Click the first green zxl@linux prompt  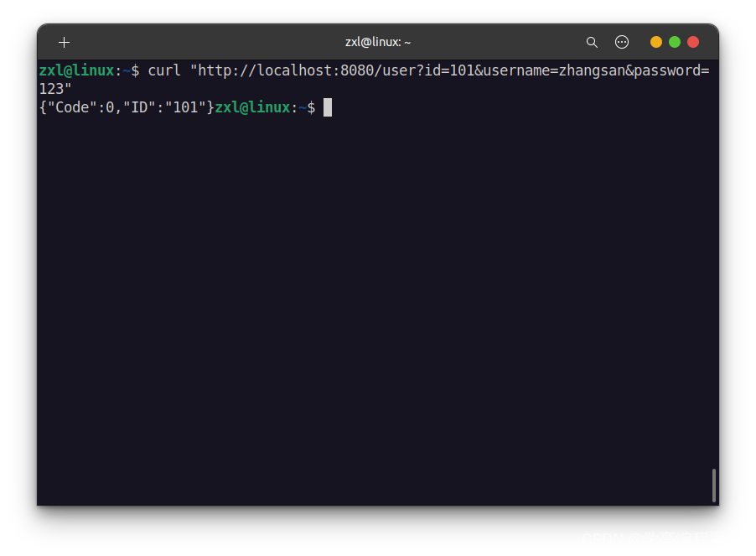click(76, 71)
